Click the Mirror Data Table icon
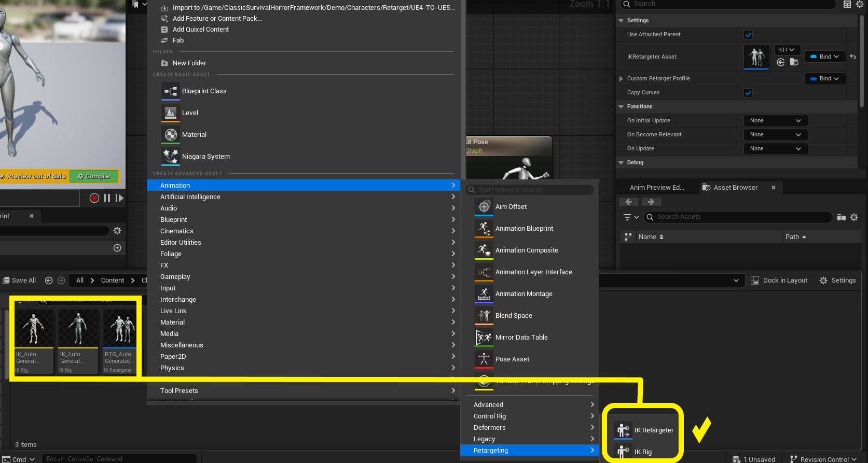This screenshot has height=463, width=868. [x=484, y=338]
